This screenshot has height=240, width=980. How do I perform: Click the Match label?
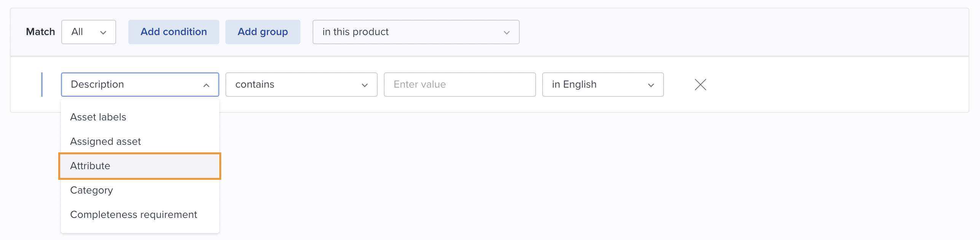(40, 32)
